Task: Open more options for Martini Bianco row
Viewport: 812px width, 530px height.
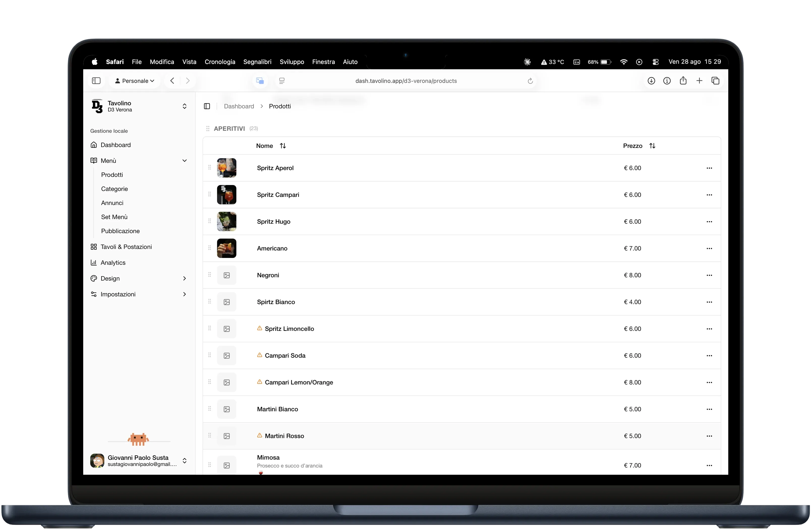Action: 709,409
